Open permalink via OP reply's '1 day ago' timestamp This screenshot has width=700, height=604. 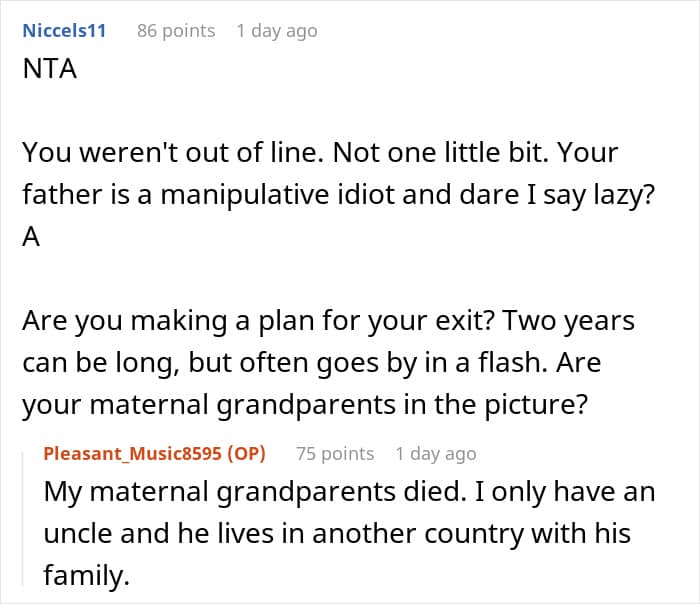pyautogui.click(x=436, y=454)
